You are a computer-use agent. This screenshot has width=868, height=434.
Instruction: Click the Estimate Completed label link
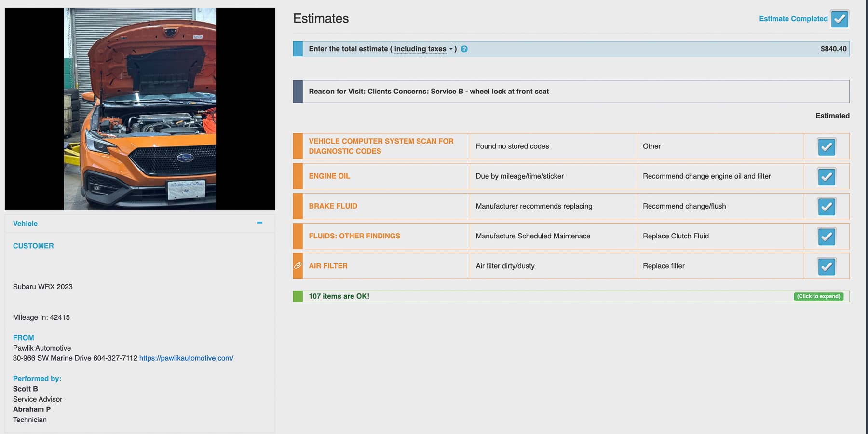click(x=793, y=19)
